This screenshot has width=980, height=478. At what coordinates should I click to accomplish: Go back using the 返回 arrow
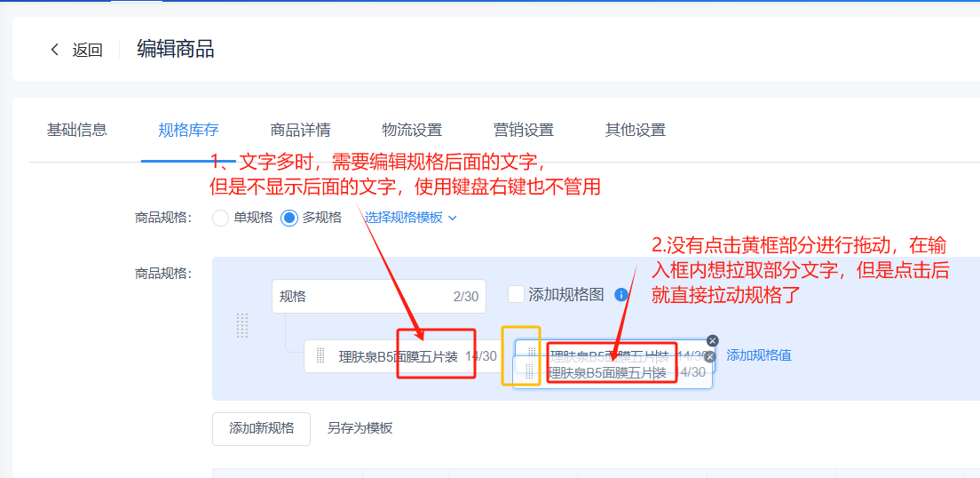coord(55,50)
